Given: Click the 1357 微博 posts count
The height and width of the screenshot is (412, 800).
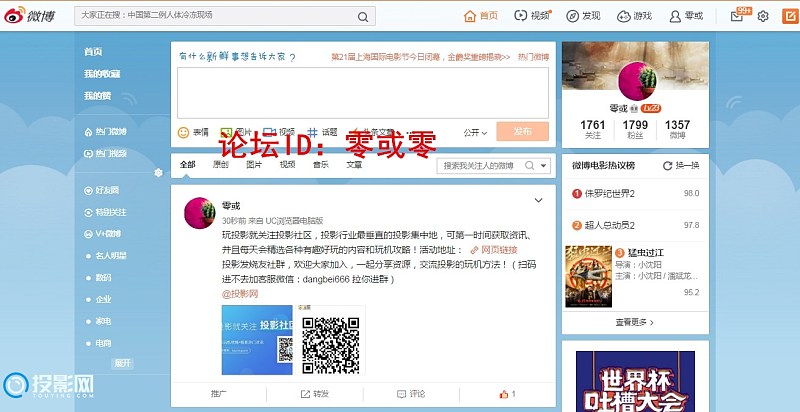Looking at the screenshot, I should pyautogui.click(x=678, y=130).
